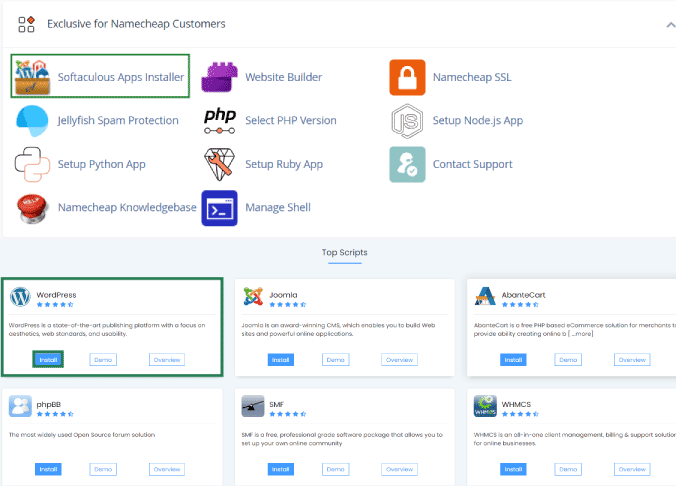Click the phpBB title text
The width and height of the screenshot is (676, 486).
[48, 404]
